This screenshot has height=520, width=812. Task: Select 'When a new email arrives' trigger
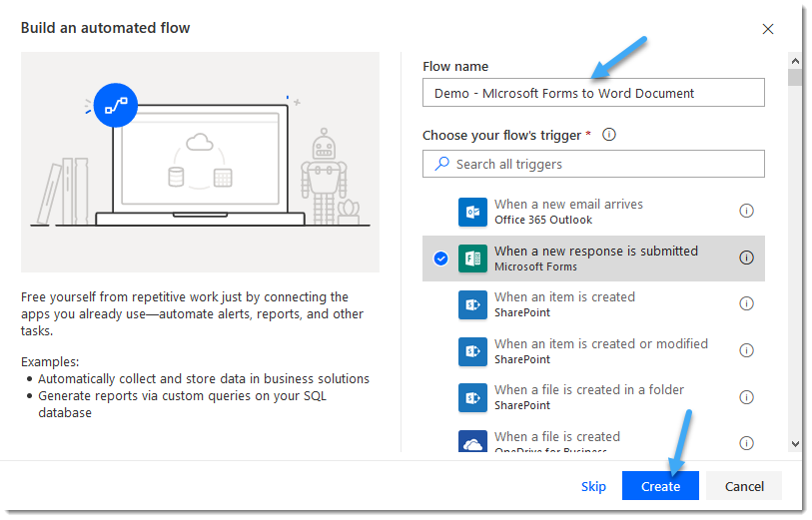click(x=593, y=212)
